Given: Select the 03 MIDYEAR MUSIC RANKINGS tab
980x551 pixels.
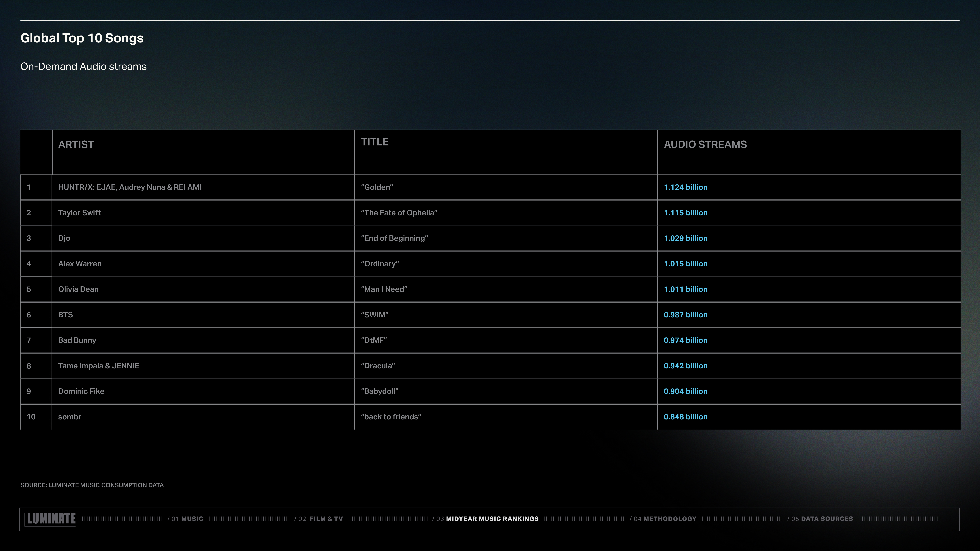Looking at the screenshot, I should 485,519.
